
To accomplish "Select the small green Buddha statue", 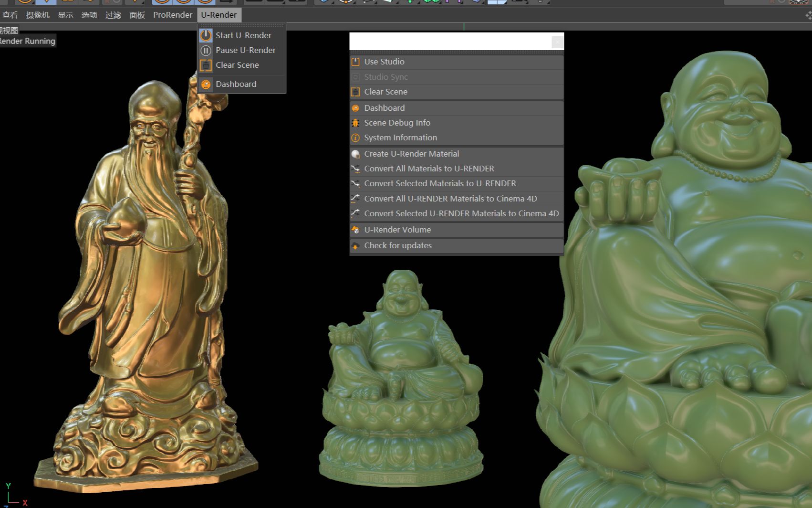I will pyautogui.click(x=402, y=377).
